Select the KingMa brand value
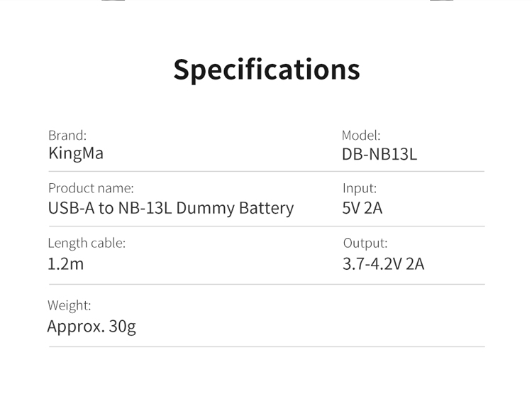Image resolution: width=532 pixels, height=404 pixels. point(76,154)
